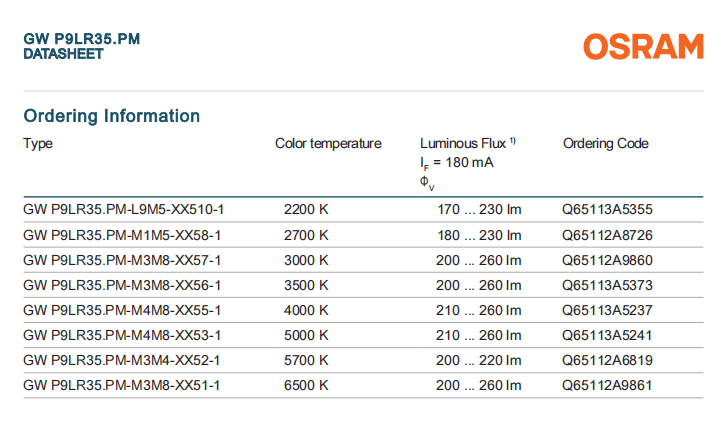The image size is (719, 422).
Task: Click the 6500 K color temperature cell
Action: click(306, 385)
